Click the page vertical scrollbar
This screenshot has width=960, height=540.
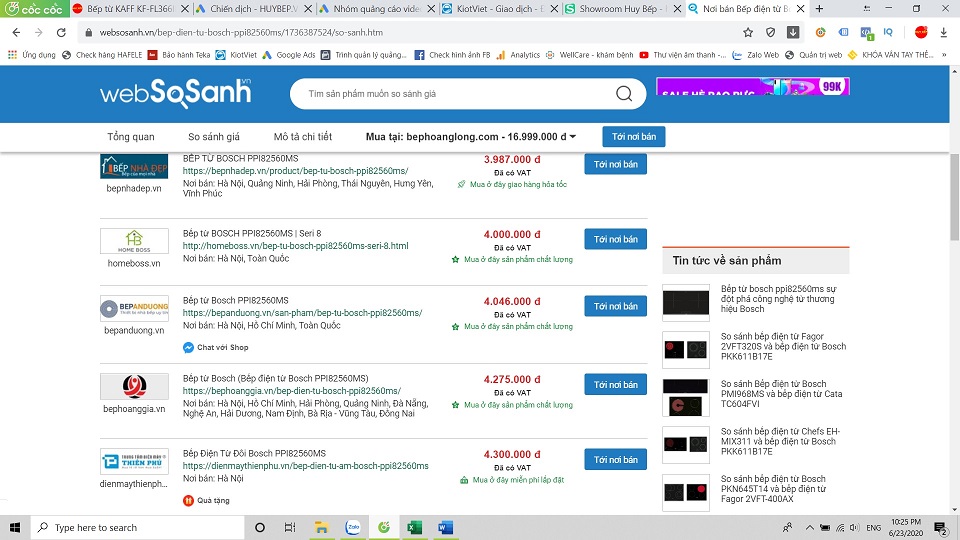click(x=954, y=197)
